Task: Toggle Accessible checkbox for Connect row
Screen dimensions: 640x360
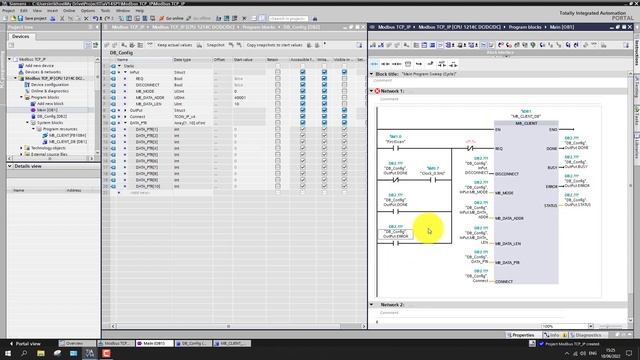Action: coord(302,116)
